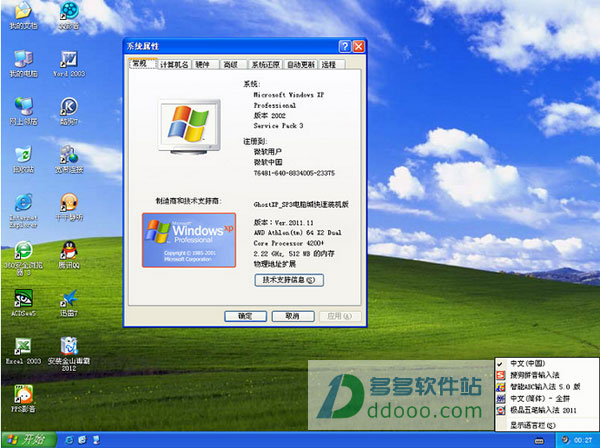
Task: Choose 智能ABC输入法 5.0 版 entry
Action: pyautogui.click(x=547, y=387)
